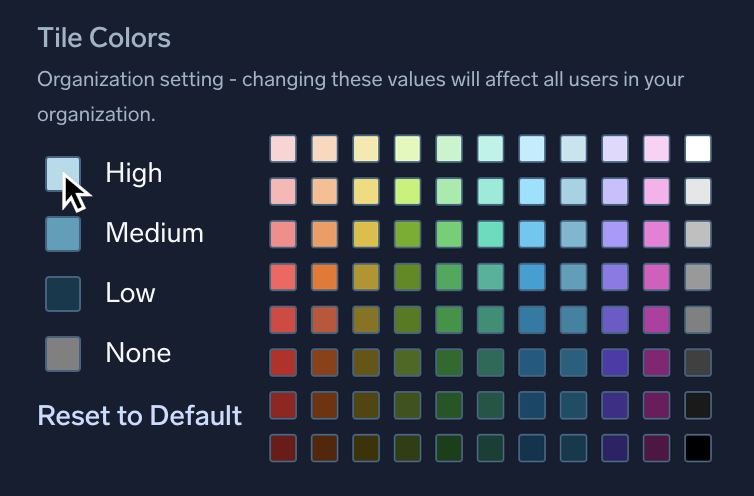Select the magenta pink swatch in fourth row
Screen dimensions: 754x496
[657, 277]
